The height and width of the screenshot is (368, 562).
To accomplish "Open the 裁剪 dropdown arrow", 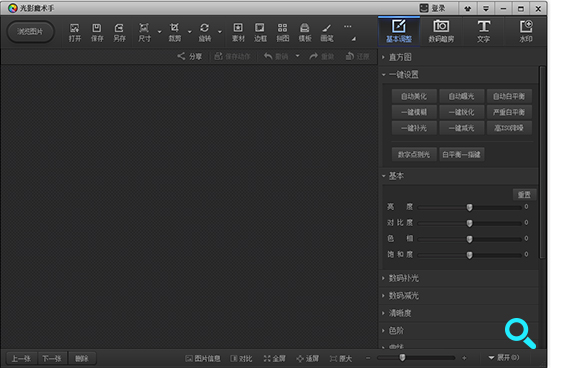I will tap(190, 32).
